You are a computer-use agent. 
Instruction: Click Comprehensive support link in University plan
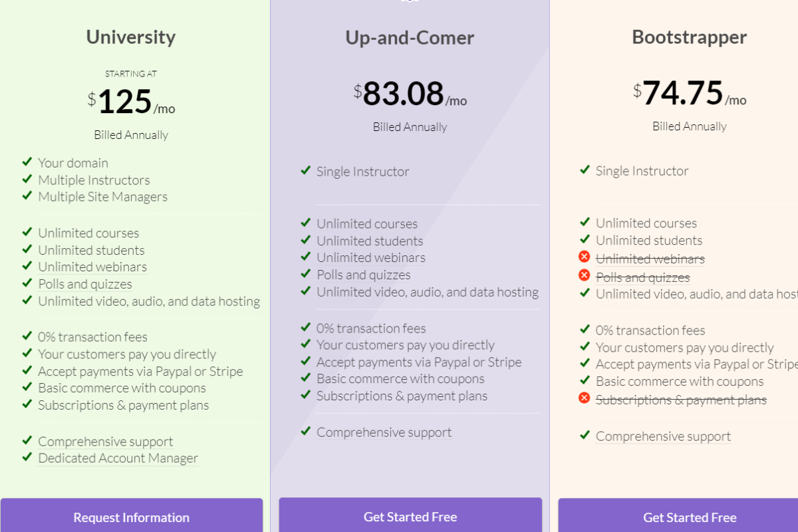tap(106, 442)
